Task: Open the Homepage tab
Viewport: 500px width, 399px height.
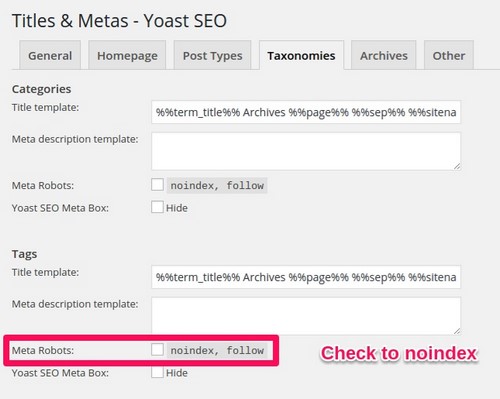Action: 127,55
